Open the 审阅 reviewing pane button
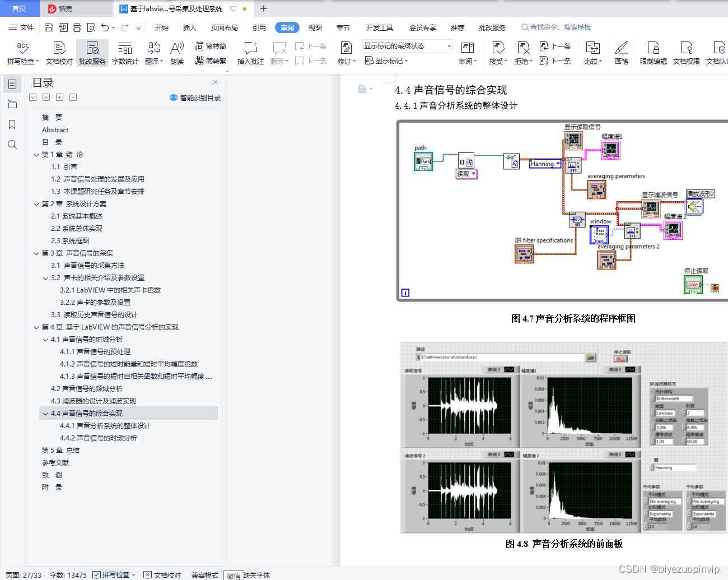 point(468,53)
